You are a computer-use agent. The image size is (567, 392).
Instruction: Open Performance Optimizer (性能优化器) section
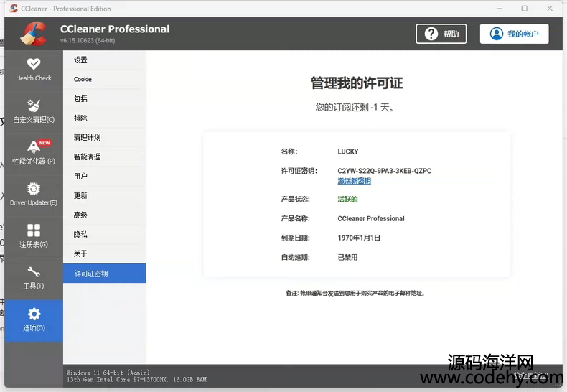click(34, 154)
